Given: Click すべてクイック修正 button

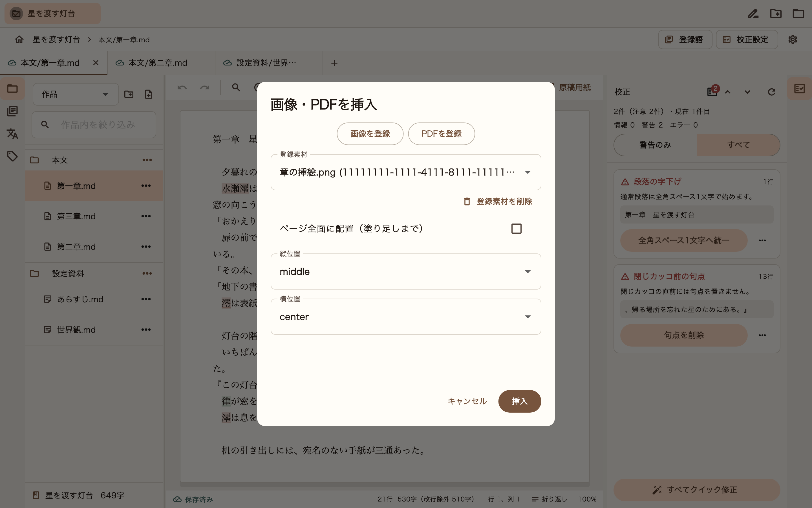Looking at the screenshot, I should pyautogui.click(x=697, y=490).
